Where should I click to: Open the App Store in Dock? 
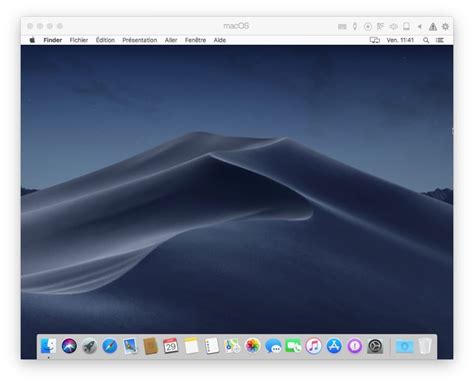click(x=334, y=346)
